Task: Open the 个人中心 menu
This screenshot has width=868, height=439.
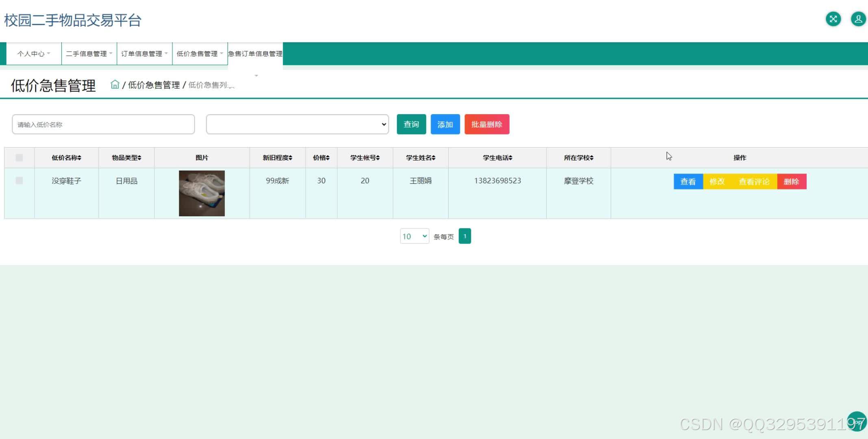Action: pos(34,54)
